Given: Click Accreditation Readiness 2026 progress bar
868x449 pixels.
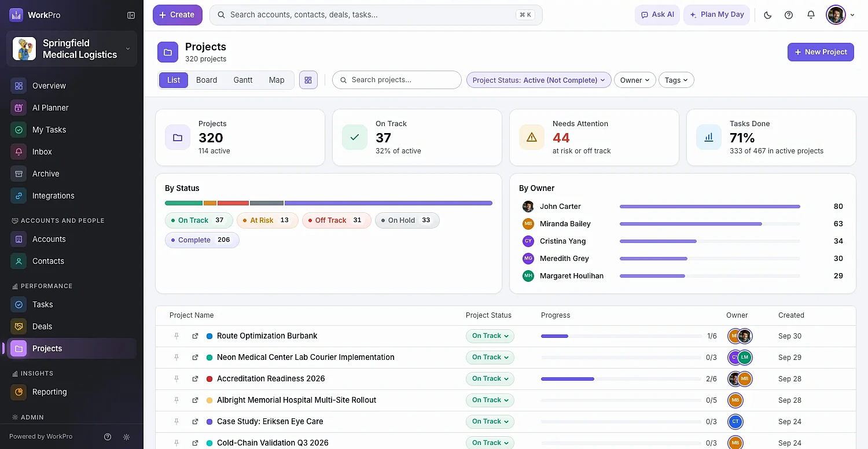Looking at the screenshot, I should click(621, 379).
